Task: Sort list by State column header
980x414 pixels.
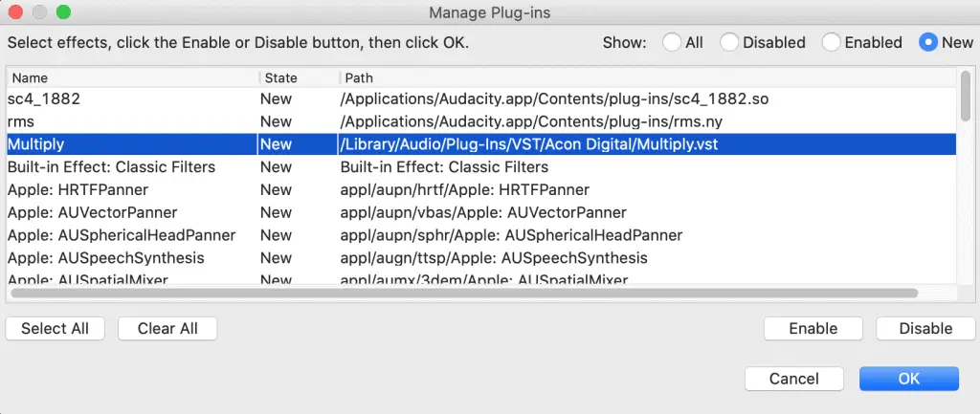Action: coord(300,78)
